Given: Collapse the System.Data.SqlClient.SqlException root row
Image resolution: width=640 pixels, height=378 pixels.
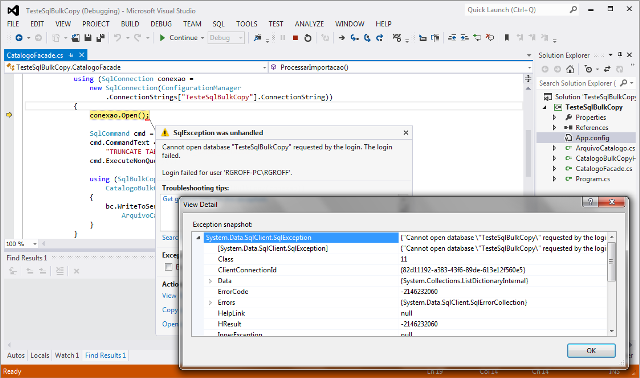Looking at the screenshot, I should point(198,238).
